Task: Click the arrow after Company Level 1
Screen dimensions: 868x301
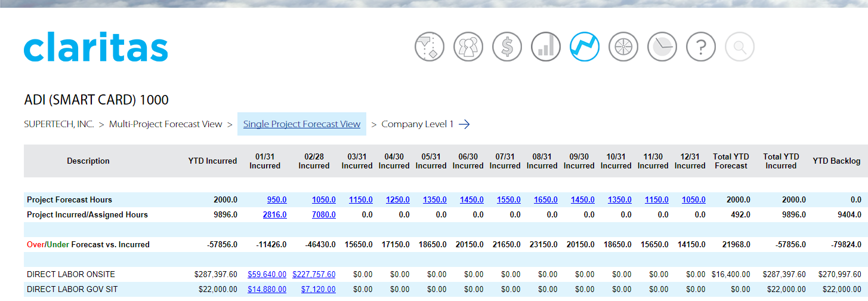Action: (x=464, y=124)
